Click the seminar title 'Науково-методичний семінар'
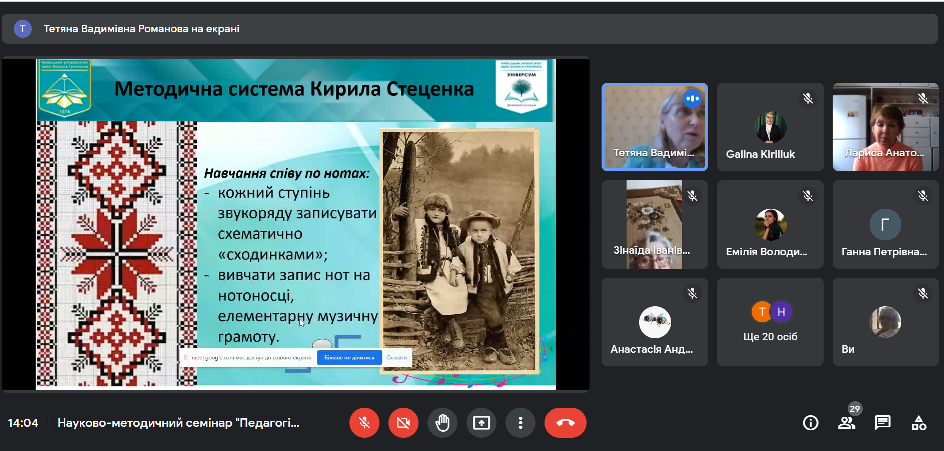The image size is (944, 451). tap(178, 423)
